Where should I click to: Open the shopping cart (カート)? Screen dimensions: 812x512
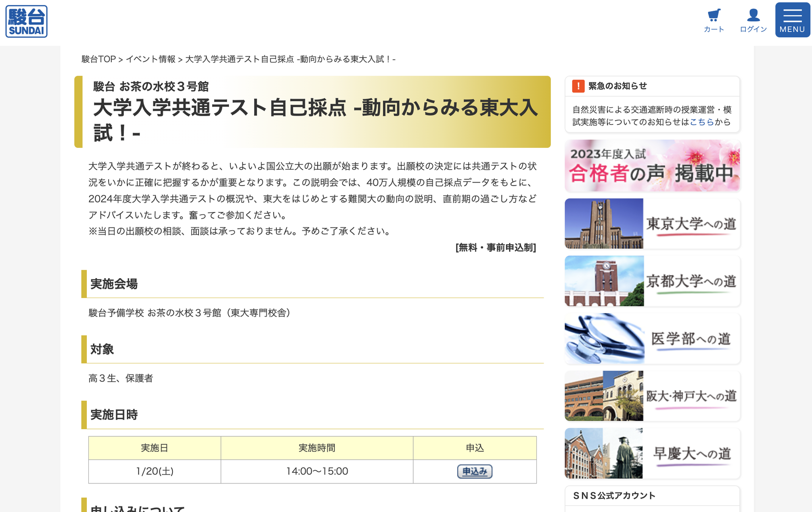(714, 21)
